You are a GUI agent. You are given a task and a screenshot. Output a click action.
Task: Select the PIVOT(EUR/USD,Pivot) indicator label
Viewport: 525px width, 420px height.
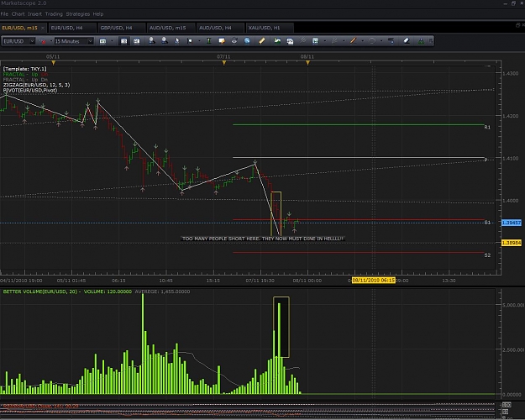(30, 91)
